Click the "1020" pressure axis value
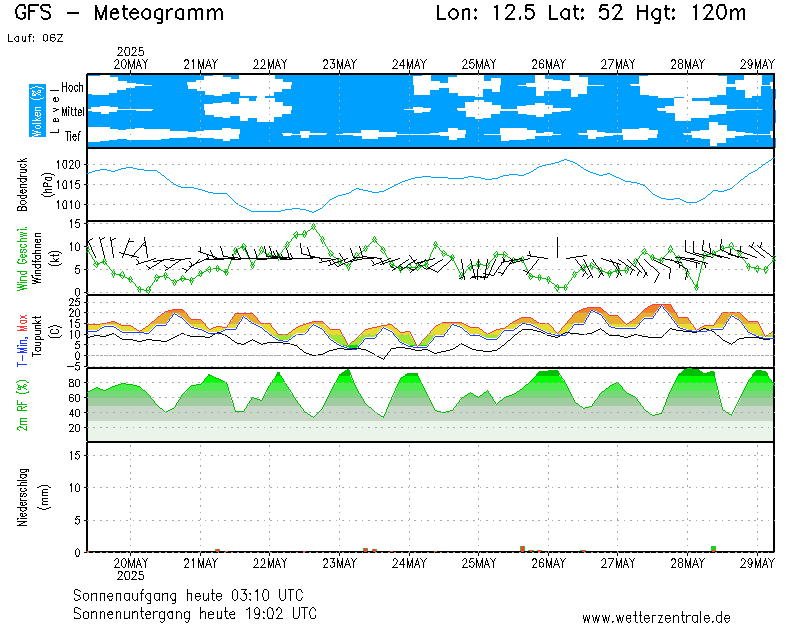The width and height of the screenshot is (800, 625). [x=68, y=164]
